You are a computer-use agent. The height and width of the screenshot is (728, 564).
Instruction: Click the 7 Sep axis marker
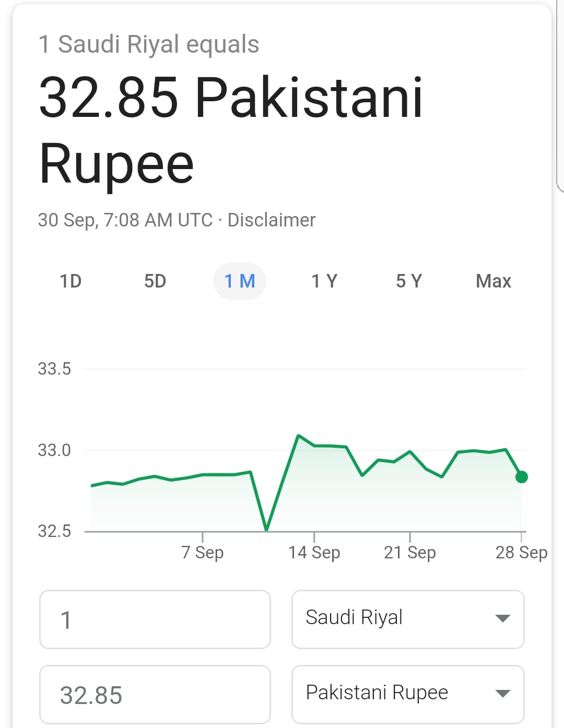(x=203, y=552)
